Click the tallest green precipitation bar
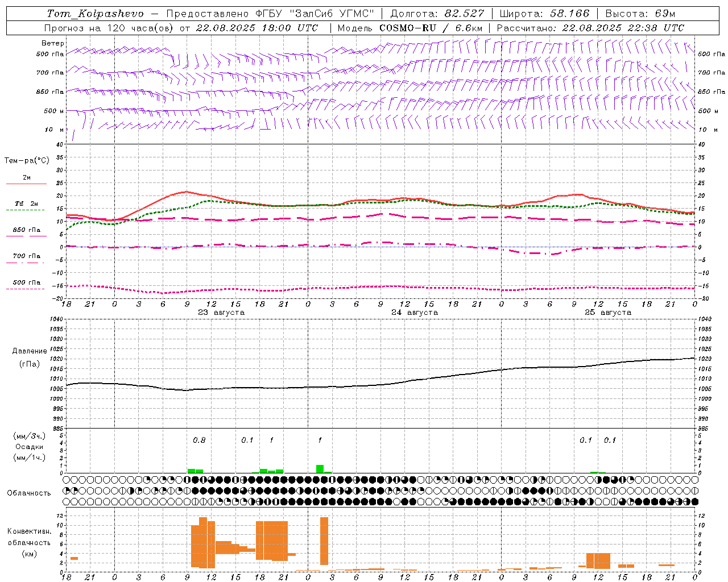Viewport: 728px width, 582px height. (320, 469)
